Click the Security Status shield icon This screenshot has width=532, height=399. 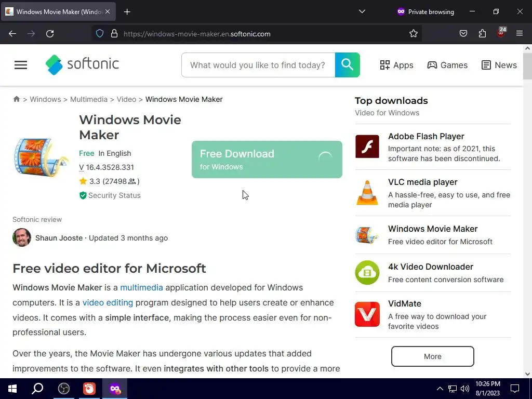83,195
